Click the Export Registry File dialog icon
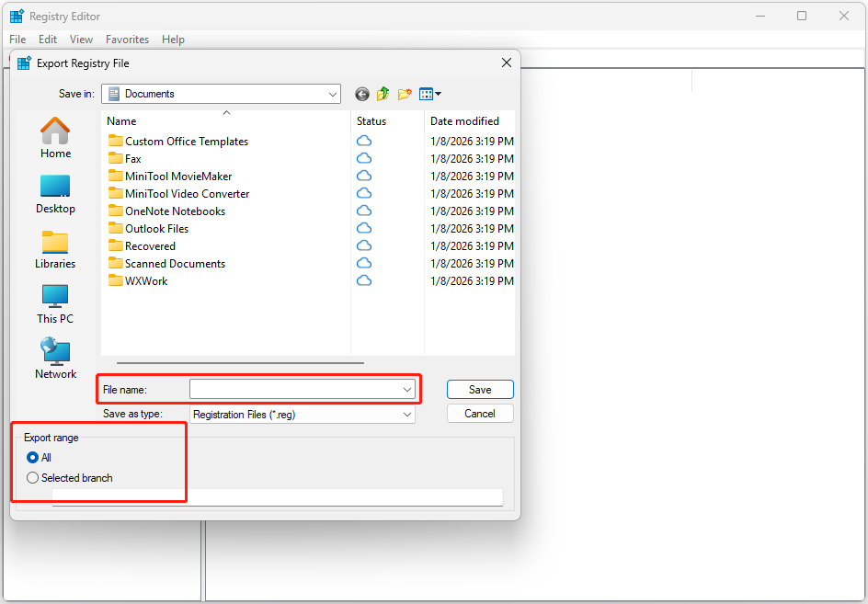This screenshot has width=868, height=604. click(24, 63)
